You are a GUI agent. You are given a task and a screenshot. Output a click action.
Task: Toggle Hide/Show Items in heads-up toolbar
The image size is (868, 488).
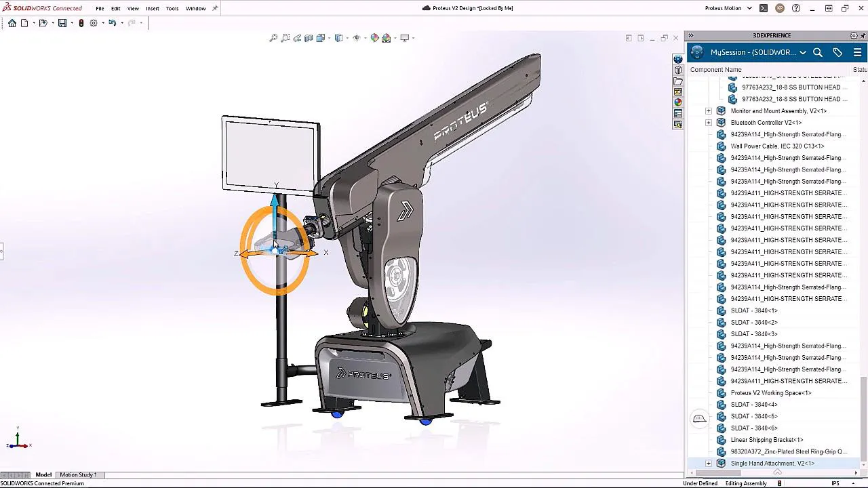click(x=357, y=38)
